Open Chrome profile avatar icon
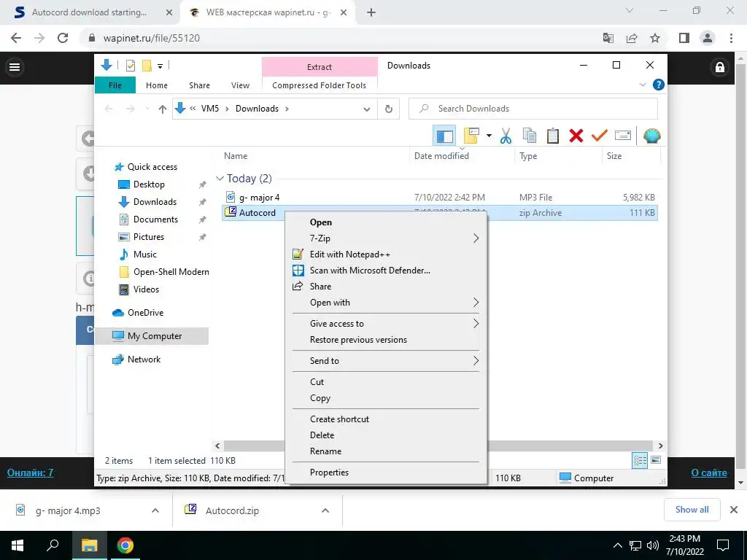The height and width of the screenshot is (560, 747). tap(708, 38)
